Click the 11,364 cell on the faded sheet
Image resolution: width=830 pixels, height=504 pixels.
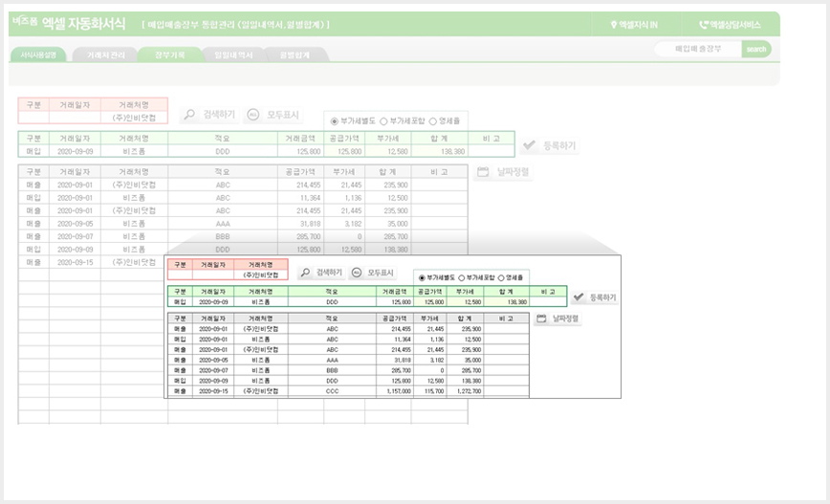point(300,198)
